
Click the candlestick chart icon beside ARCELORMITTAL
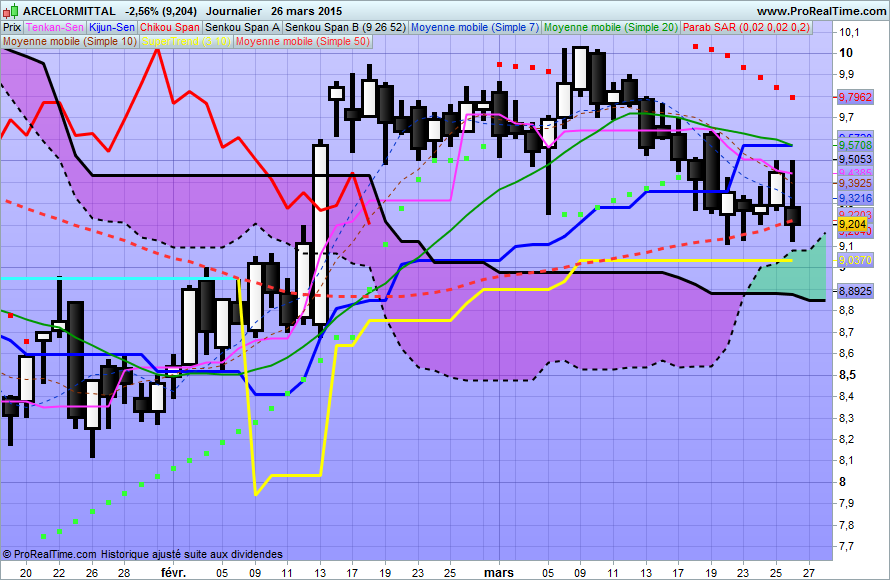pyautogui.click(x=11, y=10)
